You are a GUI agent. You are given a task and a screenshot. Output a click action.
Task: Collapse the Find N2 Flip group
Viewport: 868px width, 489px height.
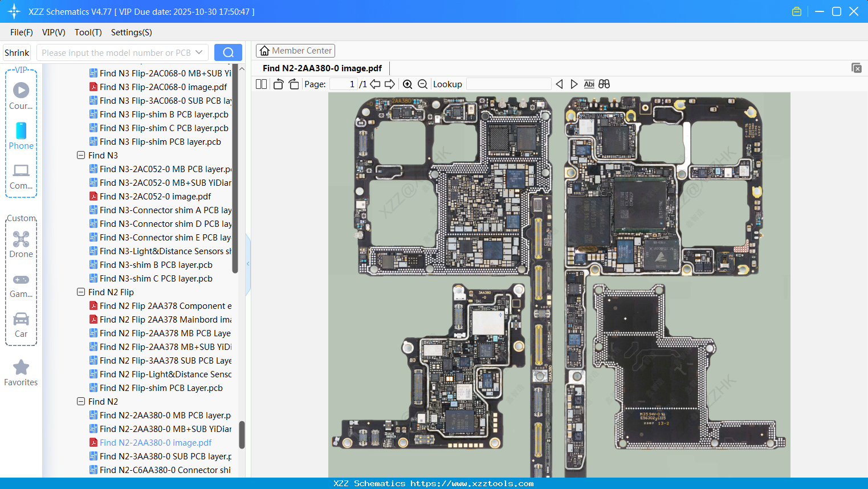[81, 292]
